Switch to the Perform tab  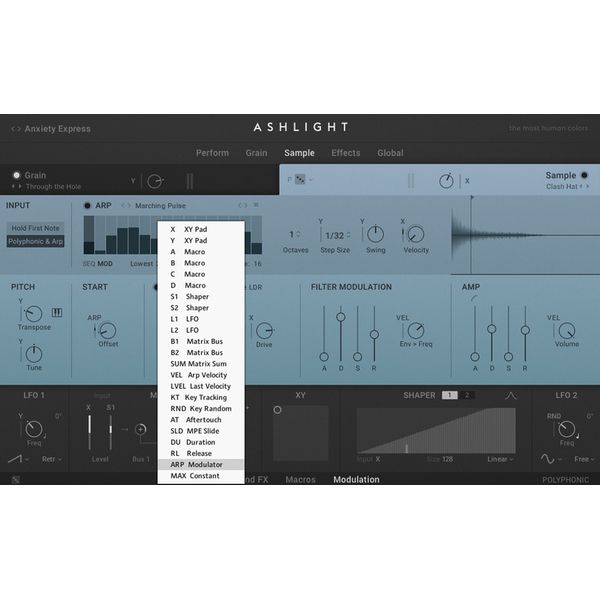(212, 153)
